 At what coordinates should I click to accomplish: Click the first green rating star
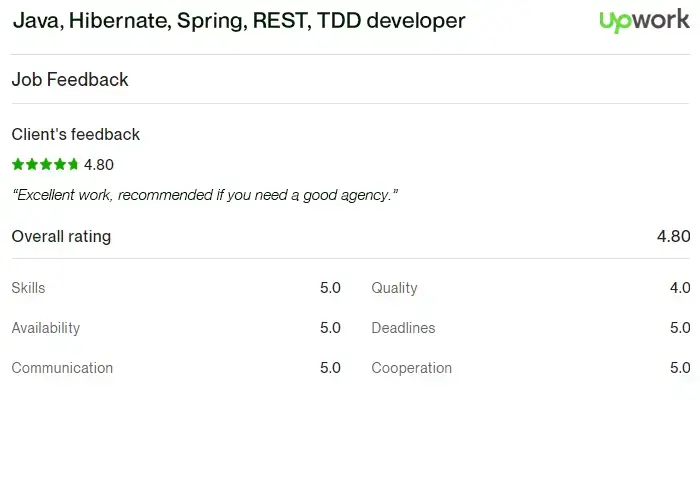tap(18, 164)
